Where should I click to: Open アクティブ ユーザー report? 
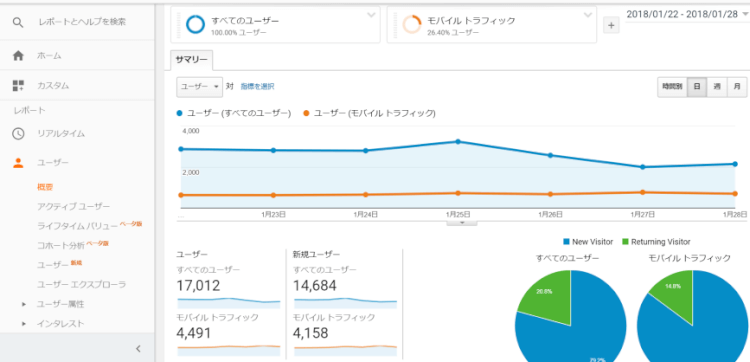[74, 207]
